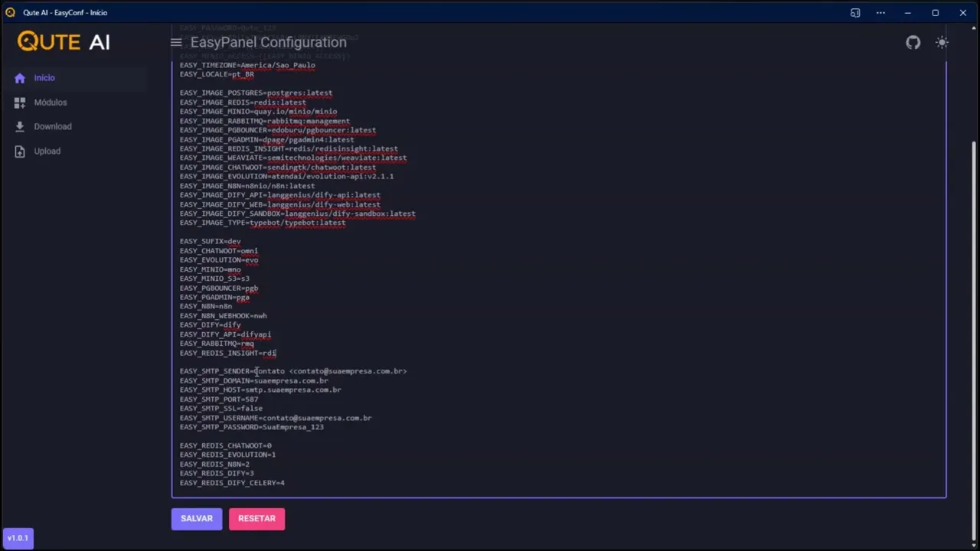Click line EASY_REDIS_INSIGHT=rdi

[228, 353]
